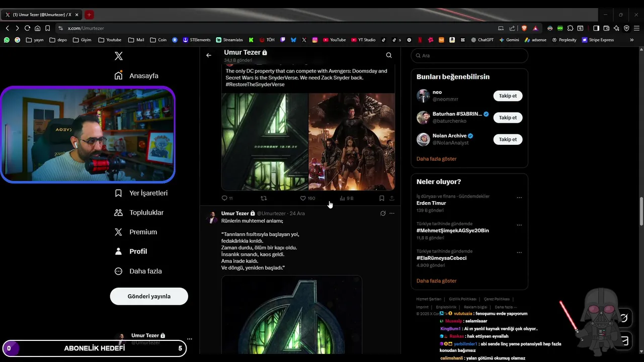Viewport: 644px width, 362px height.
Task: Open more options on the 24 Ara post
Action: pyautogui.click(x=392, y=213)
